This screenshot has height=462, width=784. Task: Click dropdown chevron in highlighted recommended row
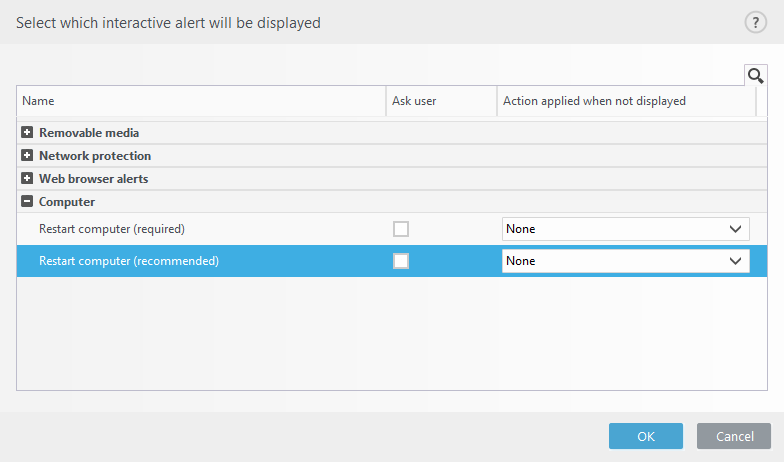pyautogui.click(x=735, y=261)
